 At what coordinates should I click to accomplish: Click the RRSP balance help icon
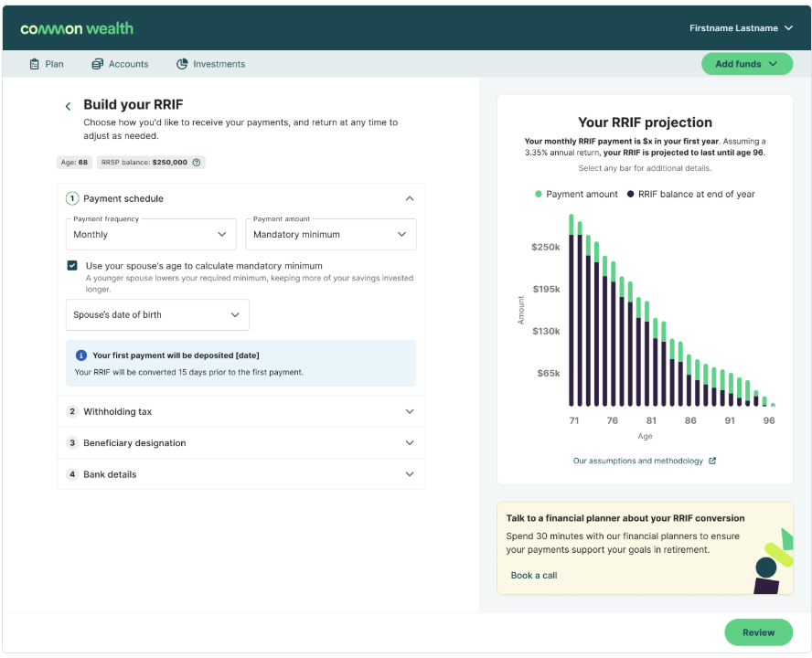click(x=197, y=163)
